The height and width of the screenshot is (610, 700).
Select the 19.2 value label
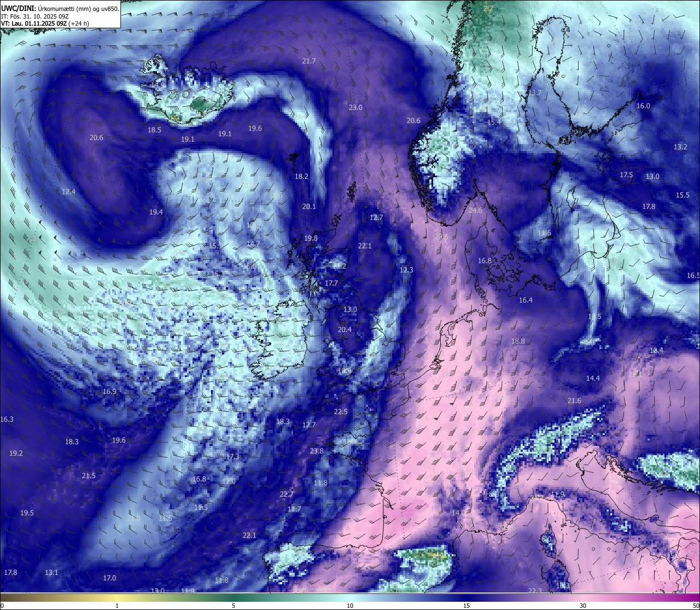(16, 453)
